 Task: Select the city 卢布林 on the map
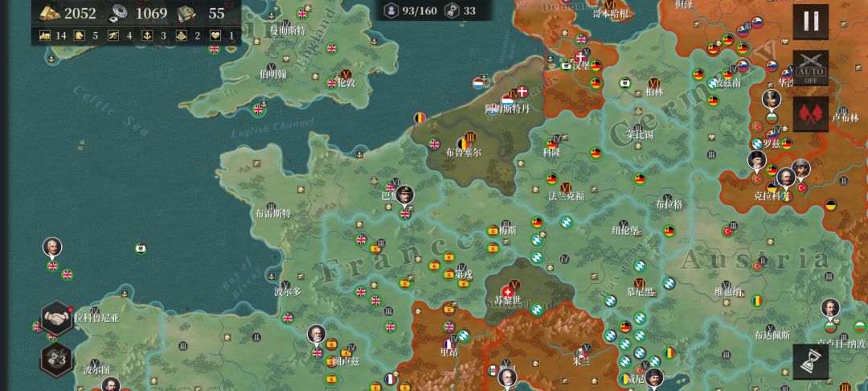(845, 118)
